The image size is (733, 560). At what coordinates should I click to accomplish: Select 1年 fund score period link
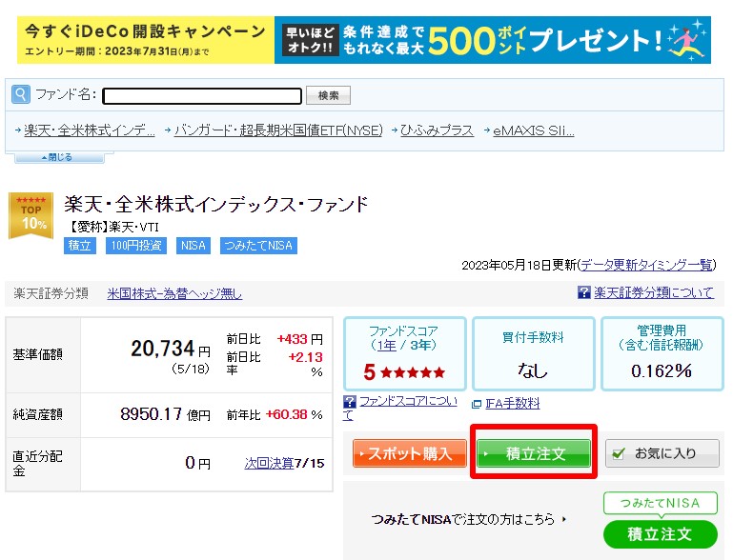click(386, 345)
